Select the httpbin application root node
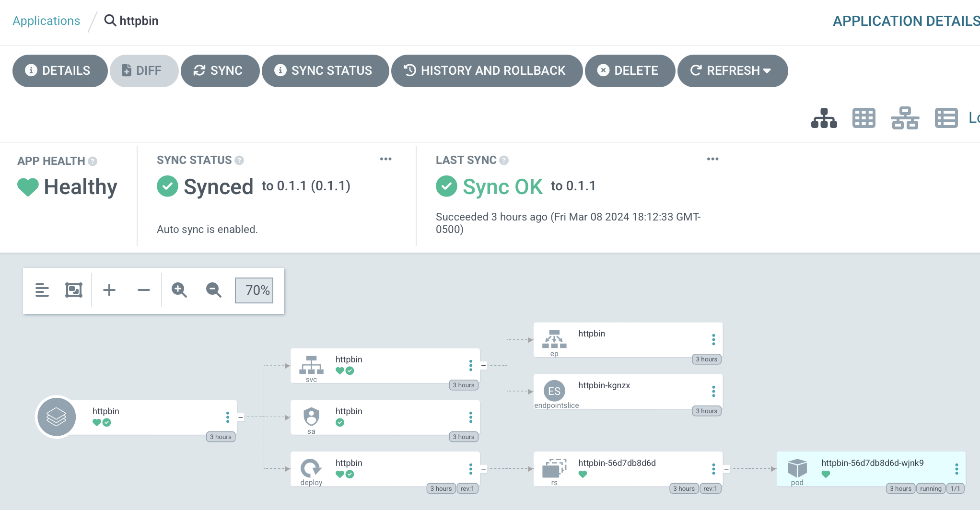 coord(137,417)
